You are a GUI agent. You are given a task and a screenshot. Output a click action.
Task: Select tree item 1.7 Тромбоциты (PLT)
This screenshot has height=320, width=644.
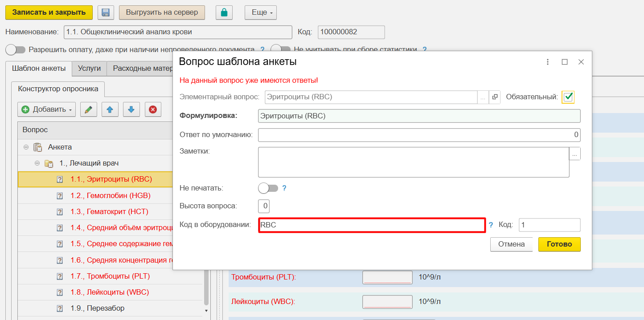point(110,276)
